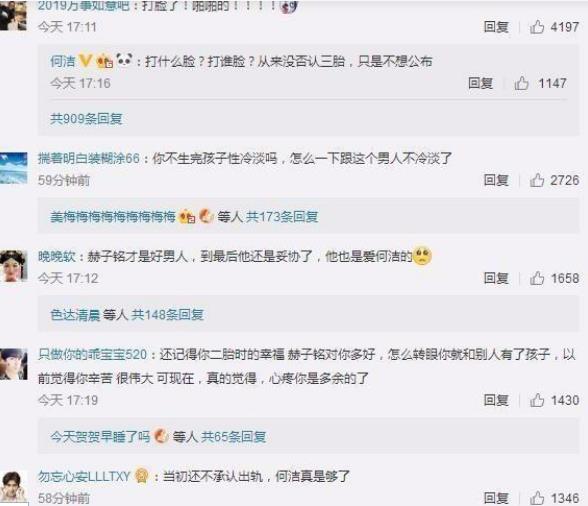Expand 共148条回复 replies

click(x=167, y=315)
